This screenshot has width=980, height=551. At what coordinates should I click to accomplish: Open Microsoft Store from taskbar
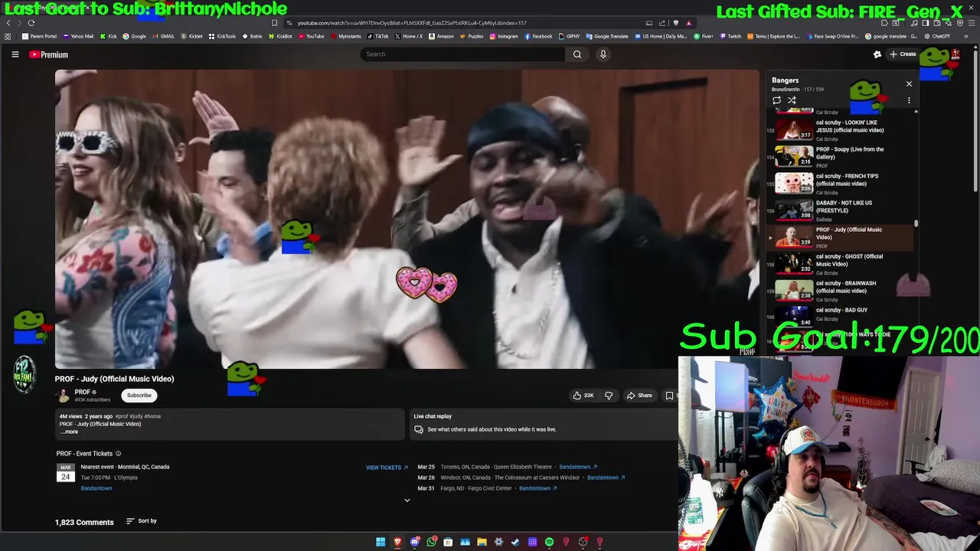tap(448, 542)
